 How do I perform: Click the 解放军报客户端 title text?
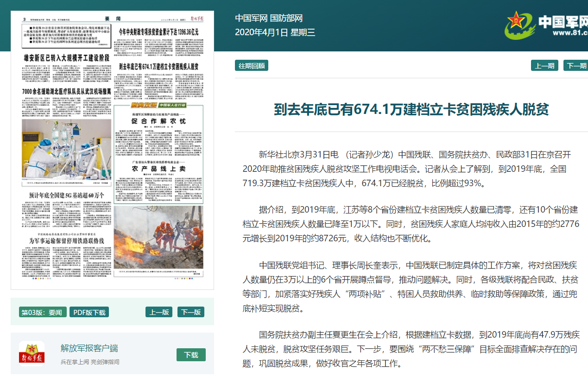89,348
